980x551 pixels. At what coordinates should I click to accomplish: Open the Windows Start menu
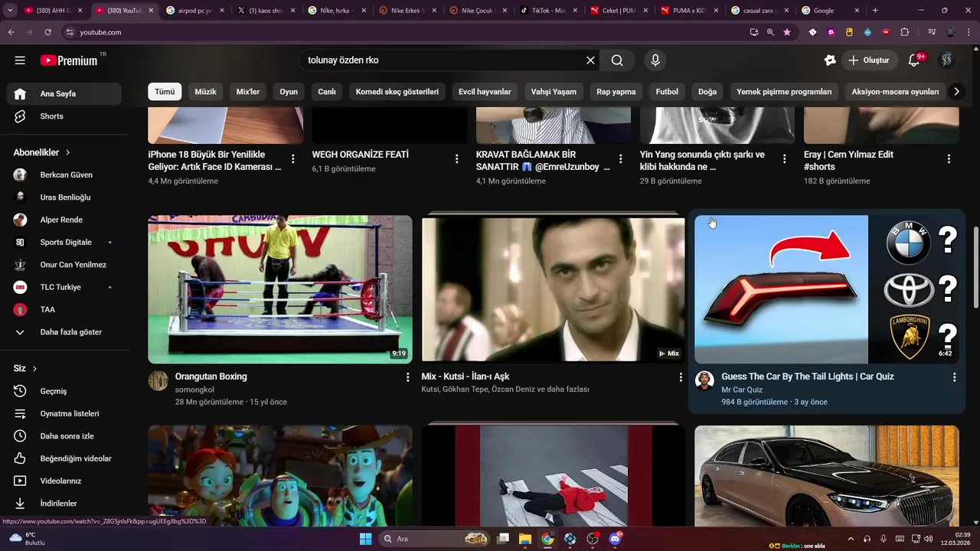click(365, 539)
